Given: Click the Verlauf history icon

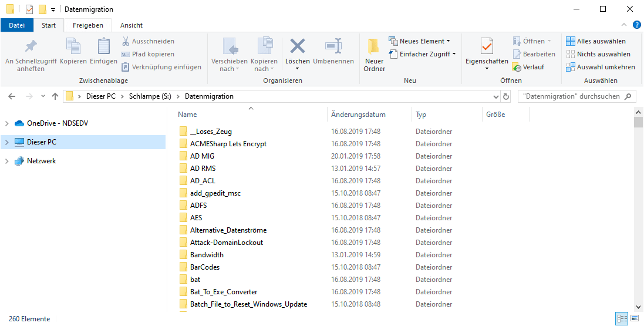Looking at the screenshot, I should coord(517,67).
